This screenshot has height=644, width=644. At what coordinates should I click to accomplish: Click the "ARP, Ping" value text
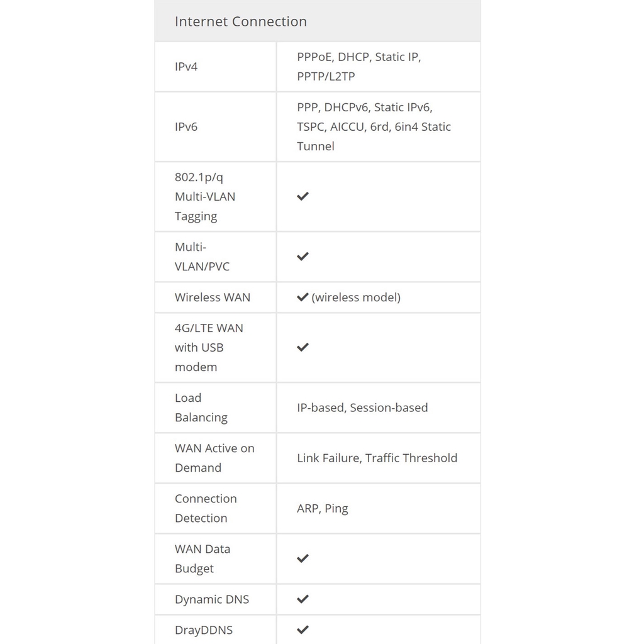point(322,508)
